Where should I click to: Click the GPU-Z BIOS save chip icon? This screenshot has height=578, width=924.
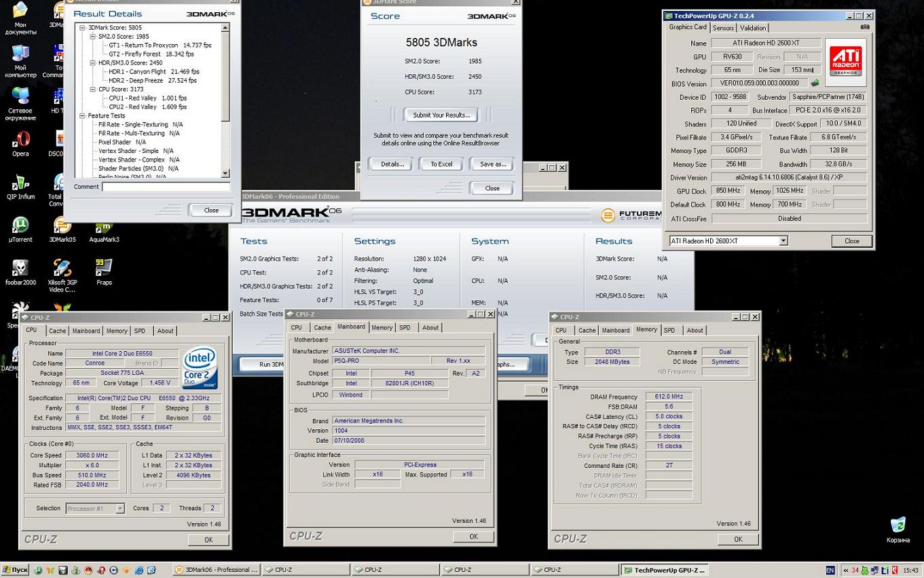tap(815, 83)
